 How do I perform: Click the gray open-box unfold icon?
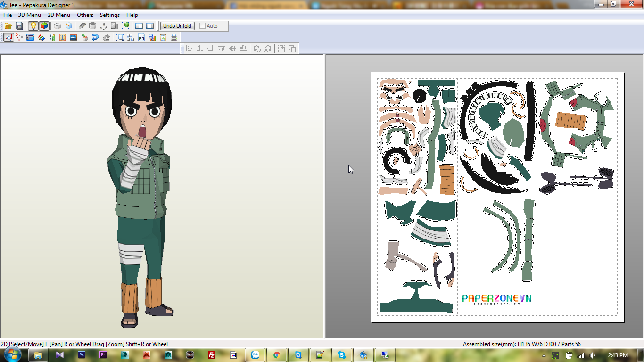[93, 26]
